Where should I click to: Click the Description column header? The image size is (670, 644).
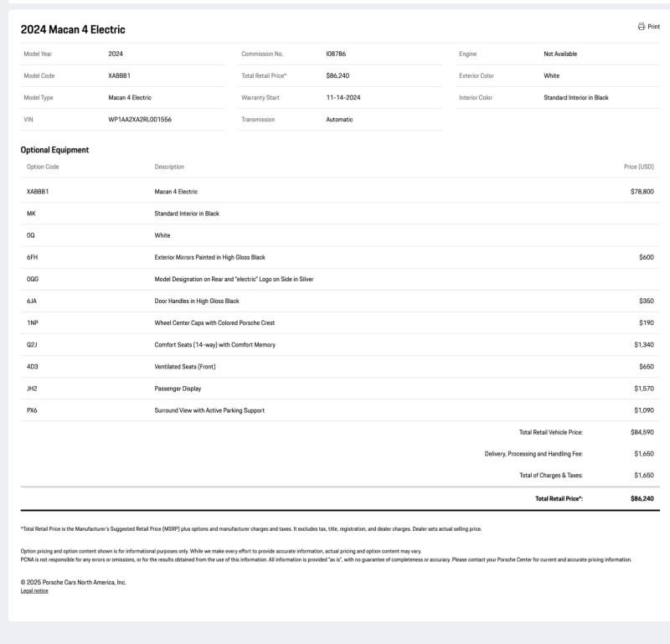click(169, 167)
